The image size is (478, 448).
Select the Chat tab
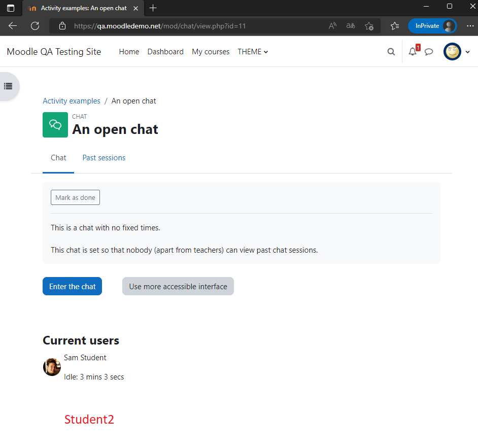[58, 158]
